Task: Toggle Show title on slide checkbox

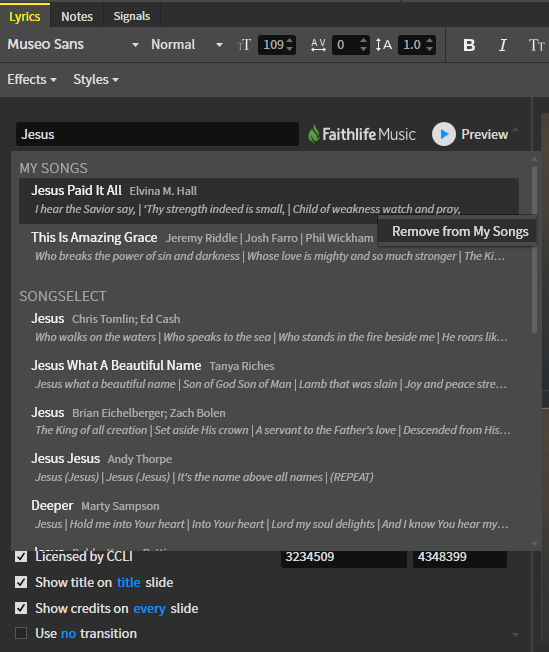Action: pos(21,582)
